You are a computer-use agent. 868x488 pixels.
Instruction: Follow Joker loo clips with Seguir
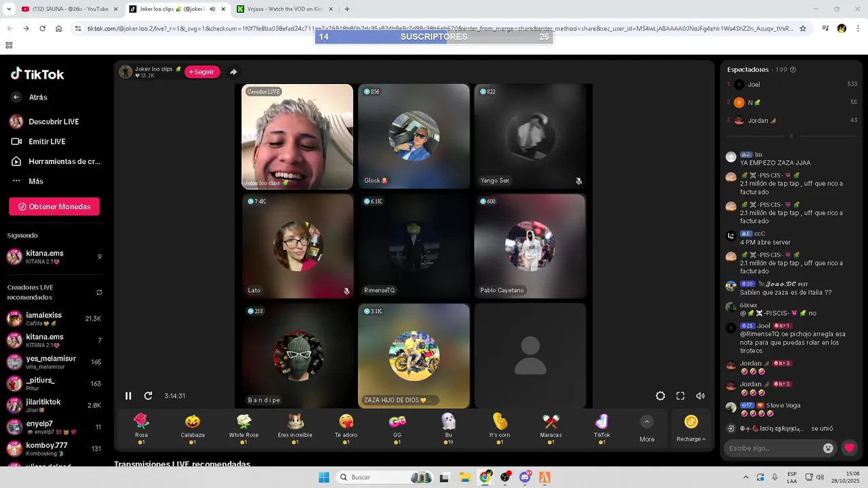pyautogui.click(x=202, y=72)
